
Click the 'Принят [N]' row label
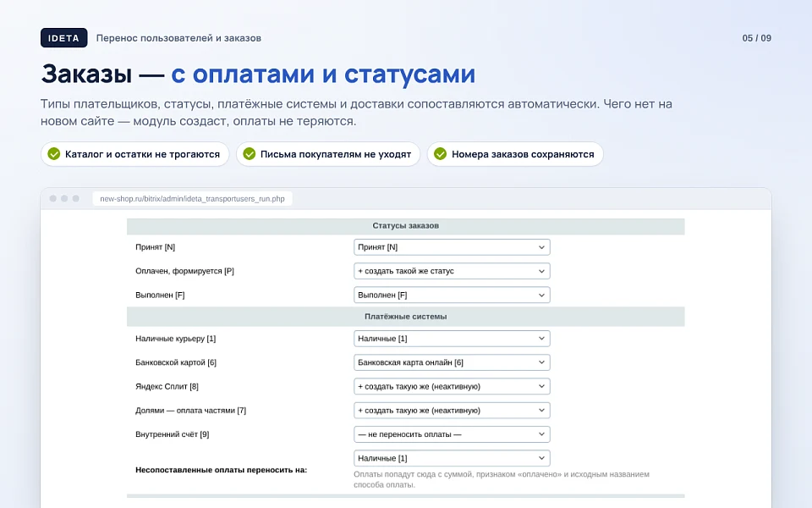click(156, 247)
